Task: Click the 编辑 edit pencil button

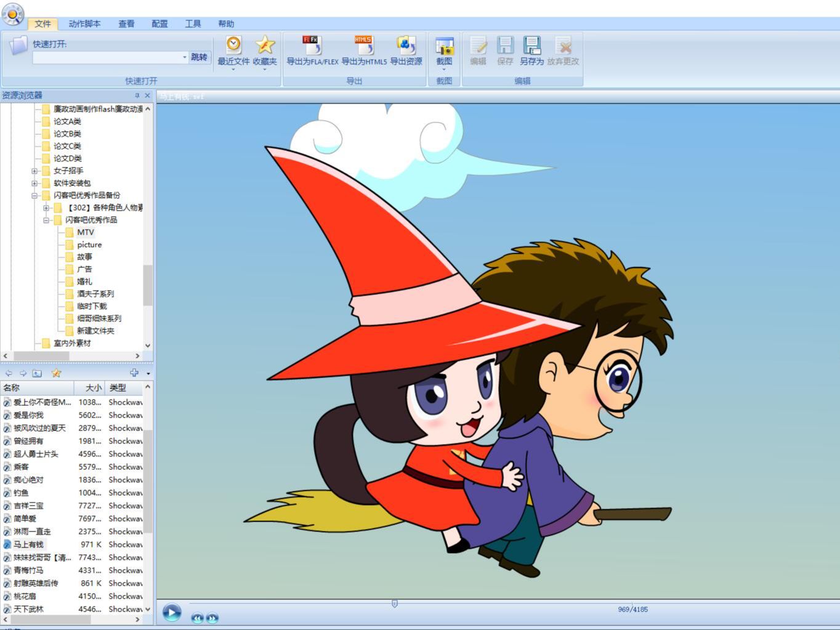Action: click(478, 51)
